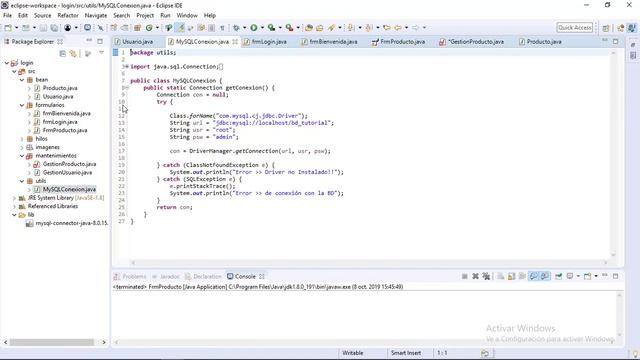Select FrmProducto.java in Package Explorer
The width and height of the screenshot is (640, 360).
click(x=65, y=130)
